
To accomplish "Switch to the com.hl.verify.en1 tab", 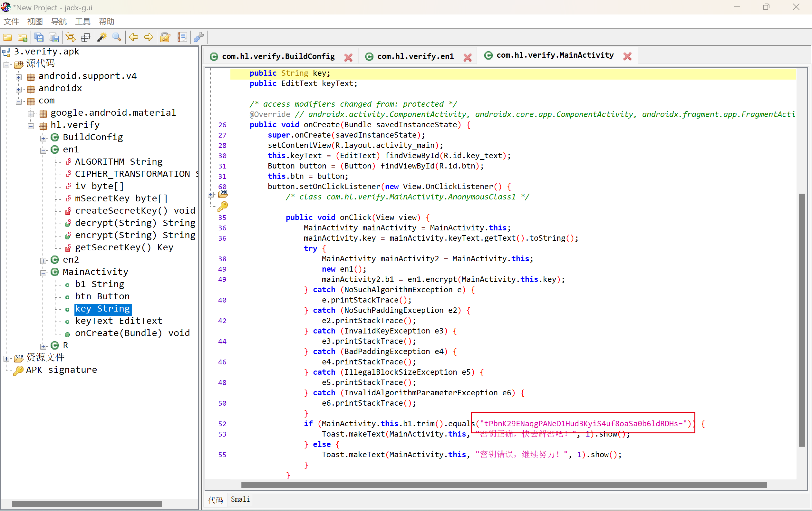I will pyautogui.click(x=415, y=56).
